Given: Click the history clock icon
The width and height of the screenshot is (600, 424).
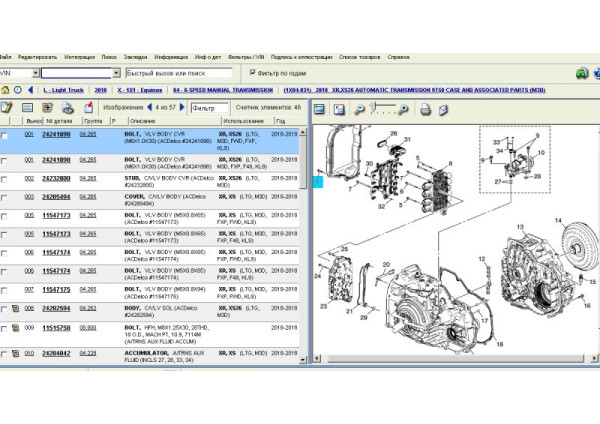Looking at the screenshot, I should (18, 89).
